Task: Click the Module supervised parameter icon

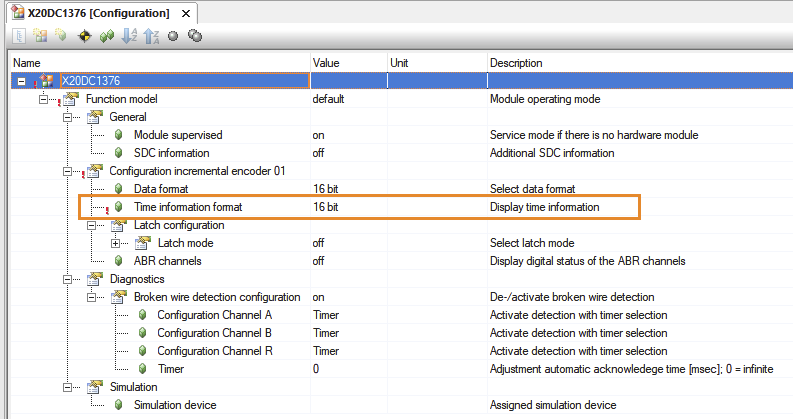Action: (x=118, y=135)
